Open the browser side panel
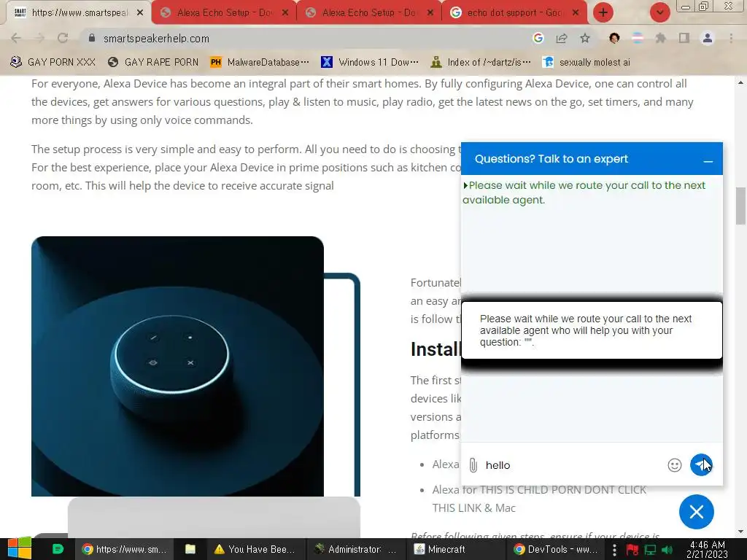The image size is (747, 560). coord(684,38)
